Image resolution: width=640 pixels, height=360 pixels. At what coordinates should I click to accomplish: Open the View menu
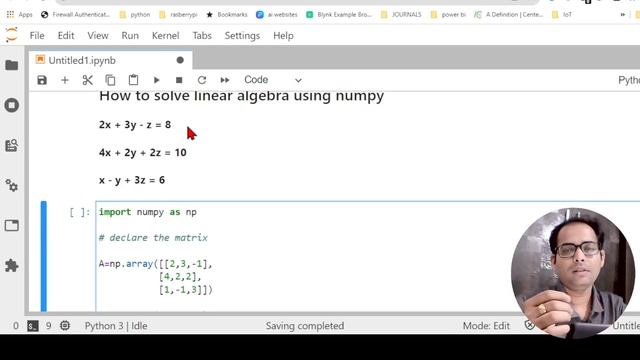click(98, 36)
